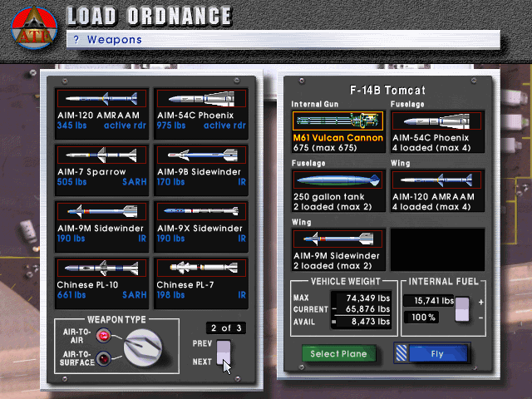Click the Select Plane button
The width and height of the screenshot is (532, 399).
click(x=338, y=354)
